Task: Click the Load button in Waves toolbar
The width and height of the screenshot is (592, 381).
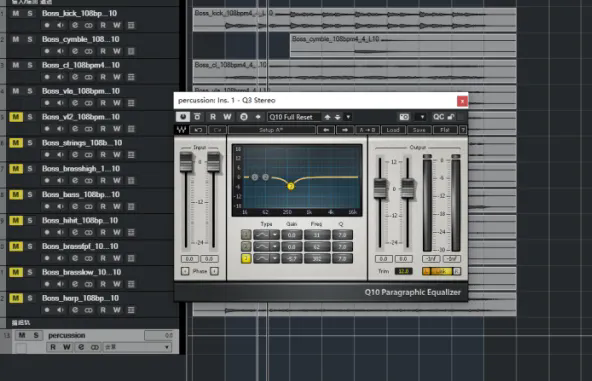Action: pyautogui.click(x=393, y=130)
